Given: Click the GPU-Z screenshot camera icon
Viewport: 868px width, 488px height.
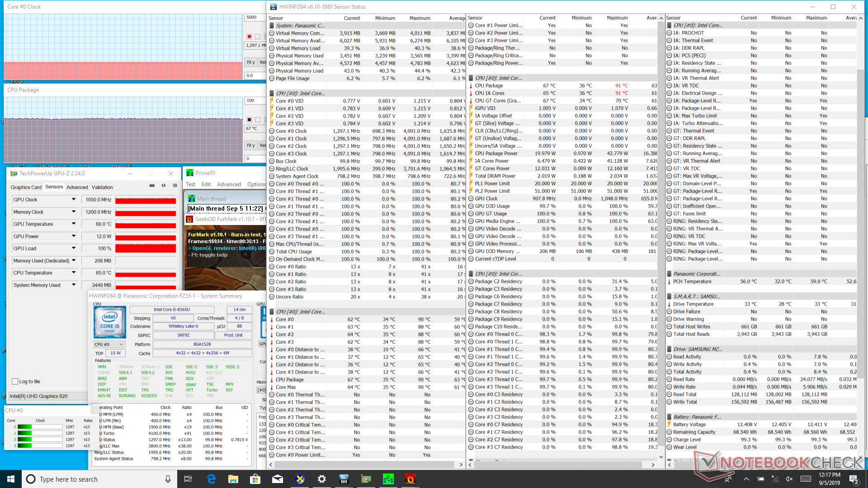Looking at the screenshot, I should point(152,185).
